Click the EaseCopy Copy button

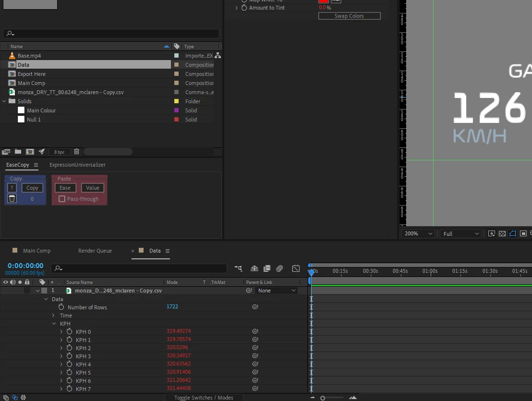[x=32, y=188]
